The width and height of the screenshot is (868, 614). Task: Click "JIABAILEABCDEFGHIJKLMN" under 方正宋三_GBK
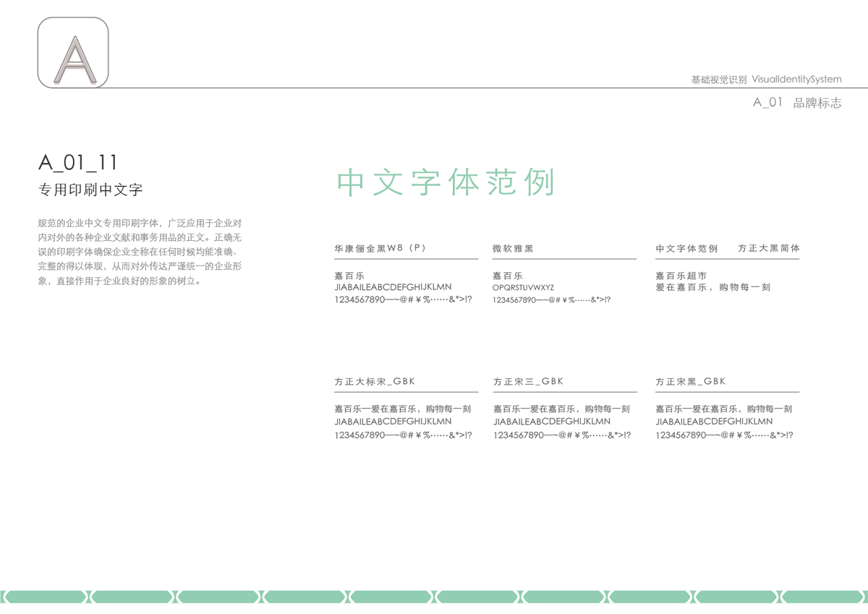(552, 422)
